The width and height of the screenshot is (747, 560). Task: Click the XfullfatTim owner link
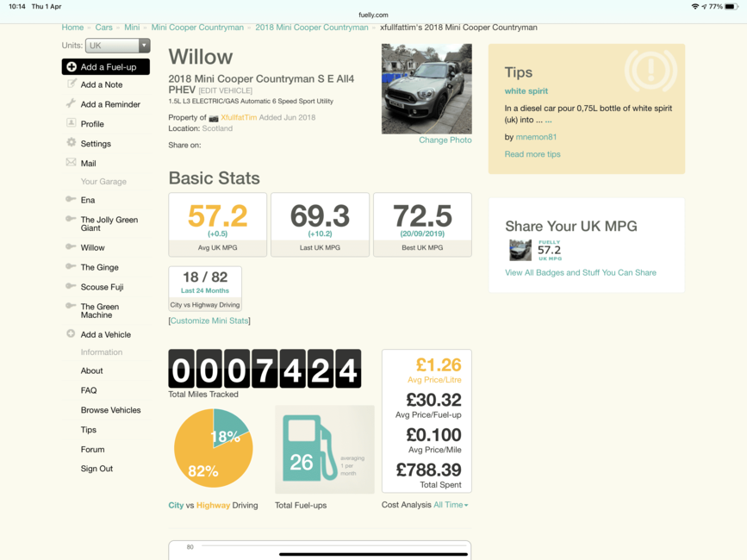click(x=239, y=118)
